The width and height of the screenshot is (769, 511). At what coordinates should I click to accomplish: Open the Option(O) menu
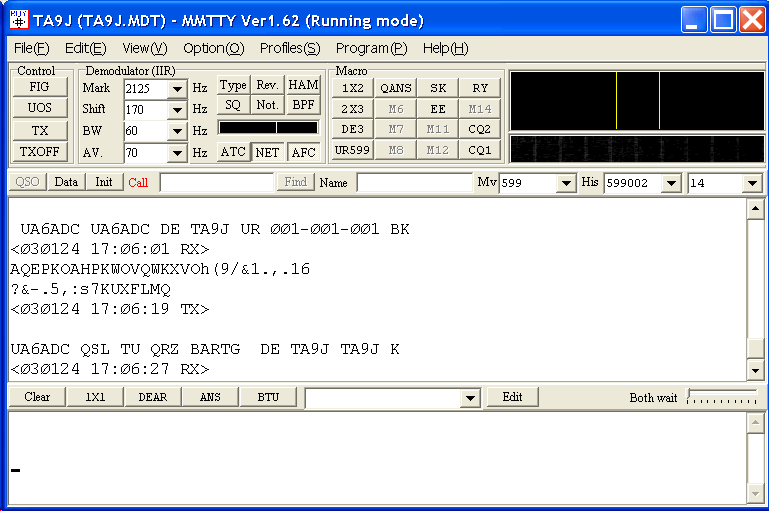point(213,48)
